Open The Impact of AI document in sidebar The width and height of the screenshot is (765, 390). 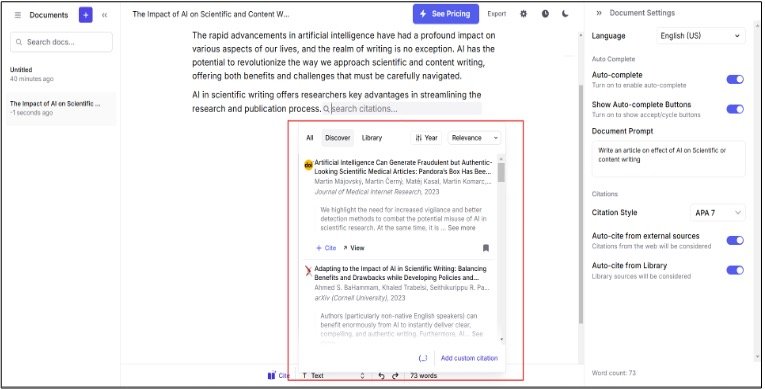(61, 108)
